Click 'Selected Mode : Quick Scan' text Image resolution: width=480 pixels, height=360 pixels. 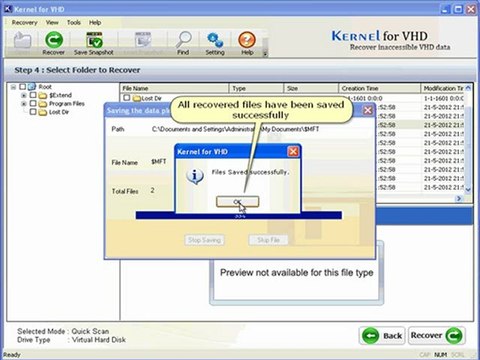click(63, 331)
